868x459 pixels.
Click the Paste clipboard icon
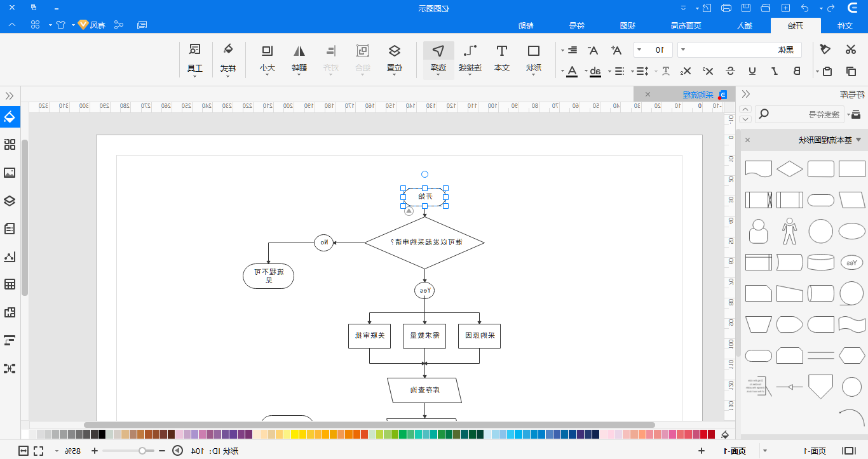point(827,71)
